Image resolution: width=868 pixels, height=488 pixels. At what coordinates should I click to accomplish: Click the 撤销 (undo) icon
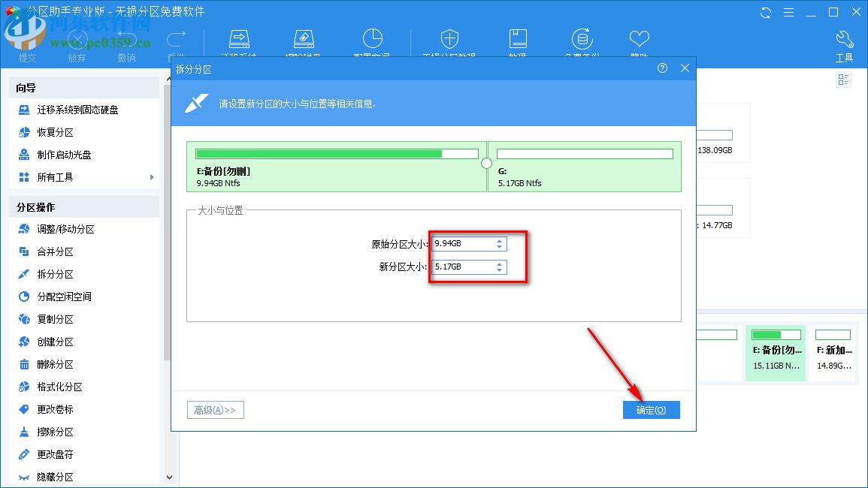pyautogui.click(x=126, y=41)
